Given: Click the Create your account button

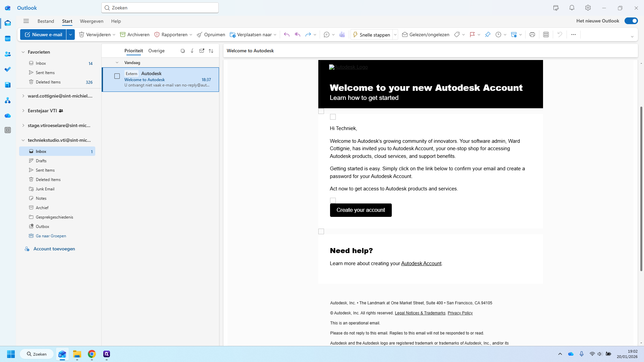Looking at the screenshot, I should pos(361,210).
